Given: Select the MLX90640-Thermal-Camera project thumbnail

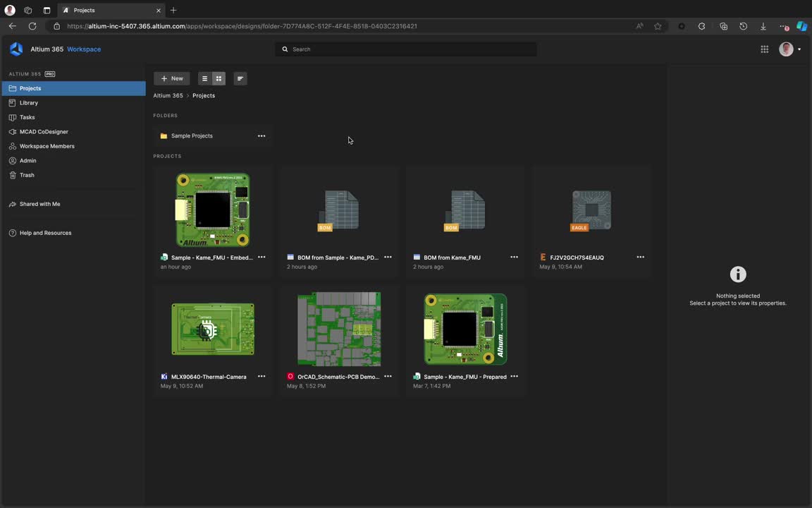Looking at the screenshot, I should [213, 329].
